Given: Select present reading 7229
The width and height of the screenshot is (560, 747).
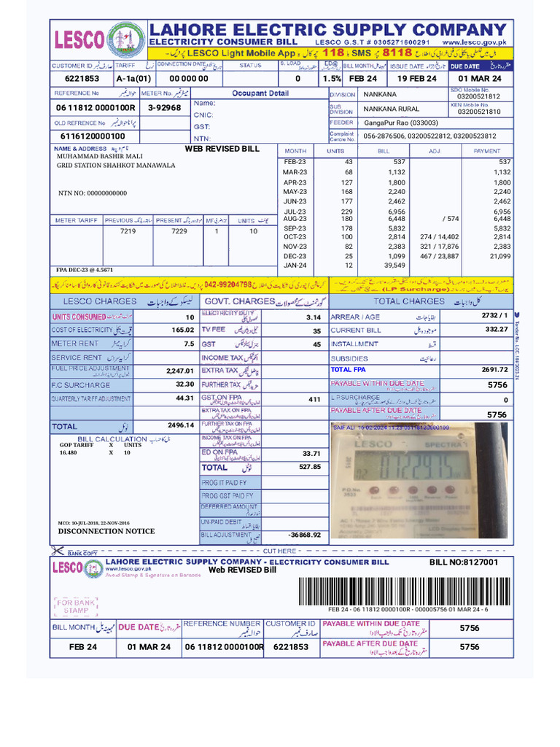Looking at the screenshot, I should point(179,231).
